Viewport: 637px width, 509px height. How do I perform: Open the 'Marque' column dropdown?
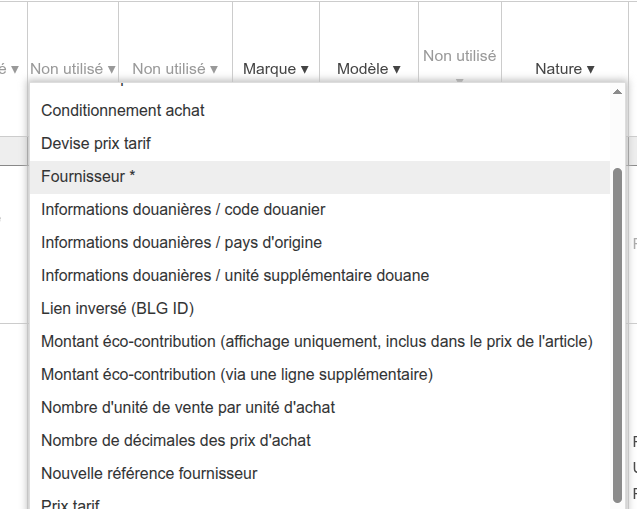point(276,69)
